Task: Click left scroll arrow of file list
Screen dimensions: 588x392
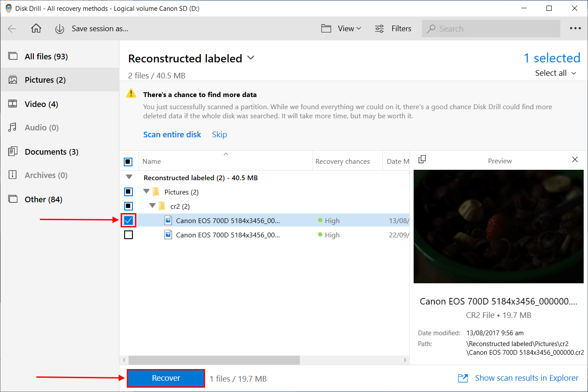Action: 124,360
